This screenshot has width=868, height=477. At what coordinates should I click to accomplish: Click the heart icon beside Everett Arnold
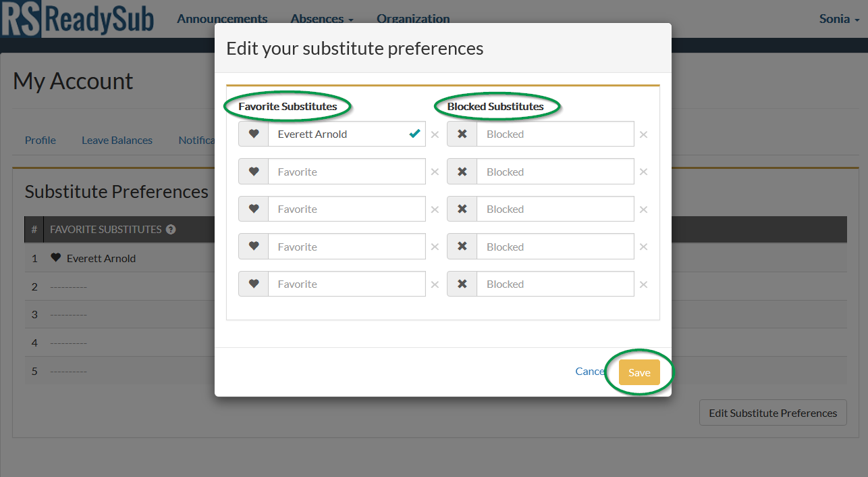click(253, 134)
